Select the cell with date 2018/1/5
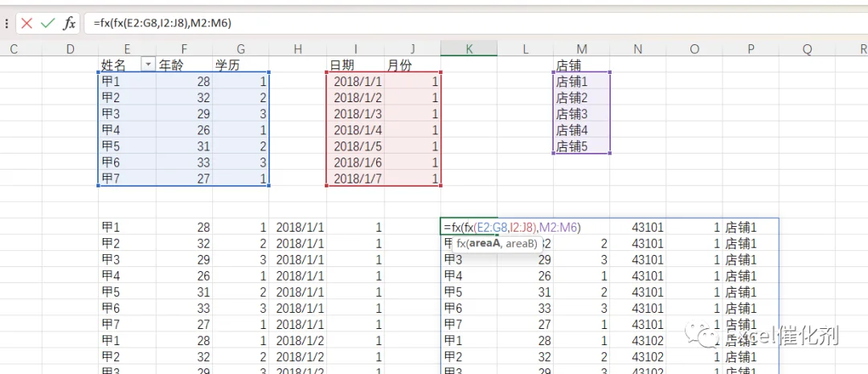Screen dimensions: 868x374 pos(355,147)
